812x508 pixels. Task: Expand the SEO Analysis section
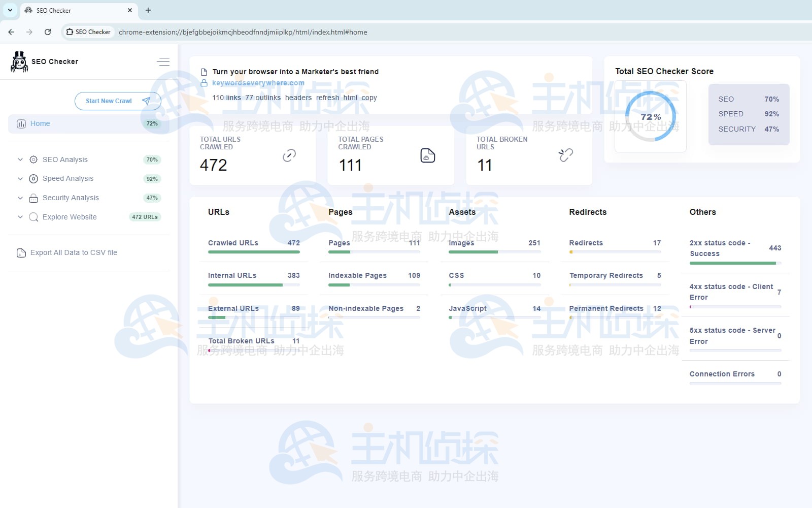(20, 159)
